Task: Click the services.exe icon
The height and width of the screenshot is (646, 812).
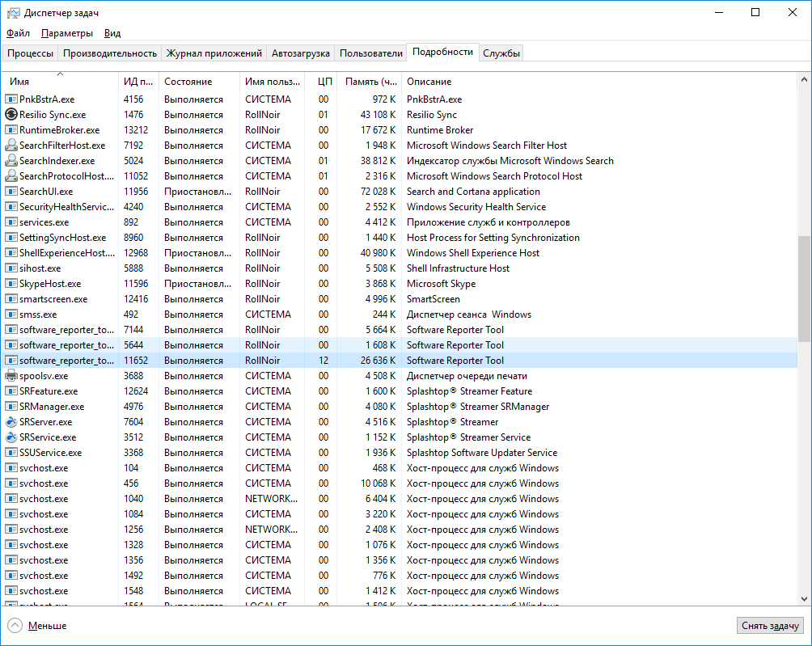Action: click(x=11, y=222)
